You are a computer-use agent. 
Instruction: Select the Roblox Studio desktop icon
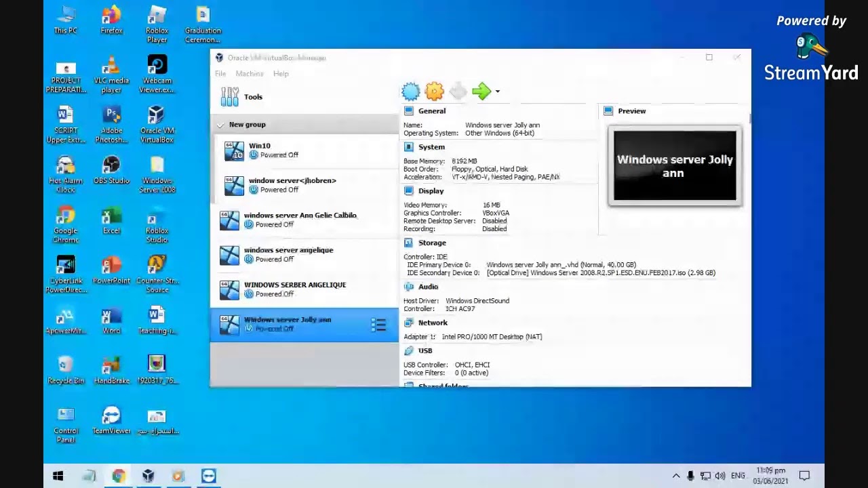(x=157, y=226)
